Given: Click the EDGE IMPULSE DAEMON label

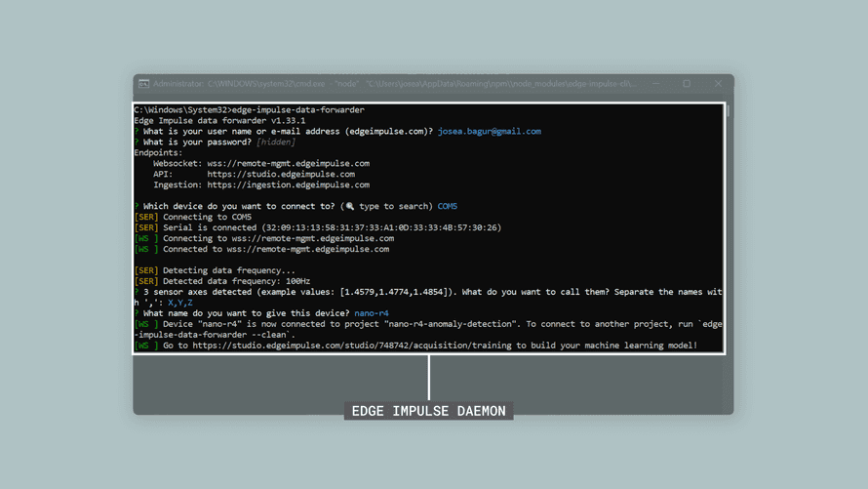Looking at the screenshot, I should click(x=428, y=411).
